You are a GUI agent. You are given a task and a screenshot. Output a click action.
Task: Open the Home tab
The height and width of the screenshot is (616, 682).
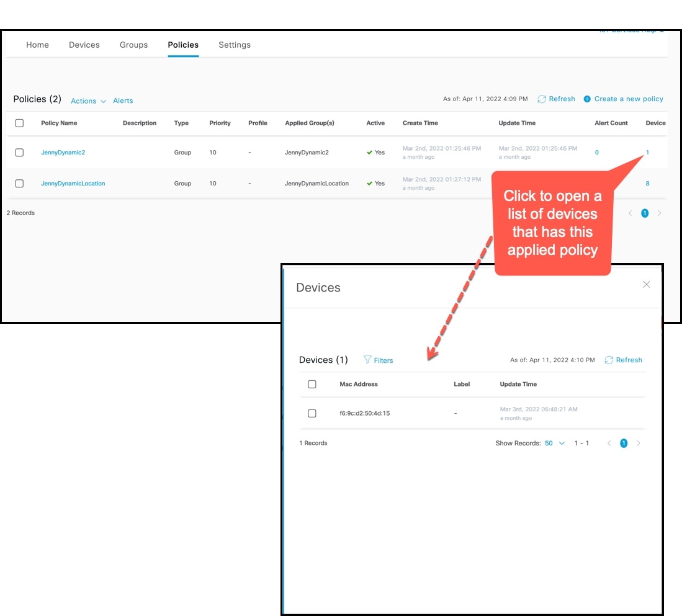coord(37,45)
